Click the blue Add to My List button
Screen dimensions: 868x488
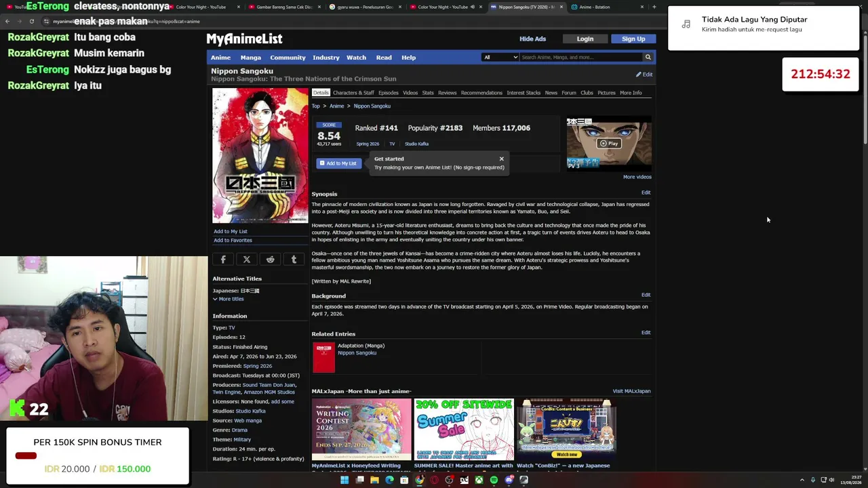coord(338,163)
